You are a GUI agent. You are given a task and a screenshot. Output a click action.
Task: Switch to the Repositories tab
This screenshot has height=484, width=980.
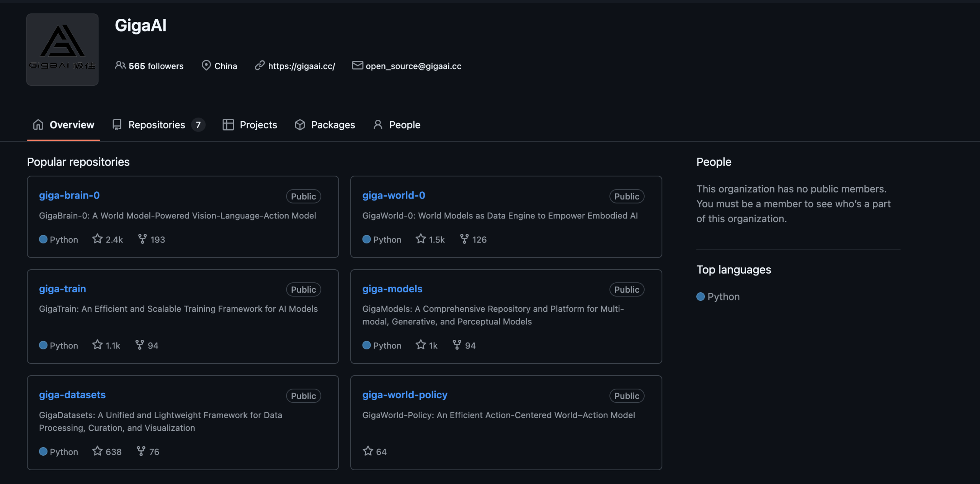[157, 125]
